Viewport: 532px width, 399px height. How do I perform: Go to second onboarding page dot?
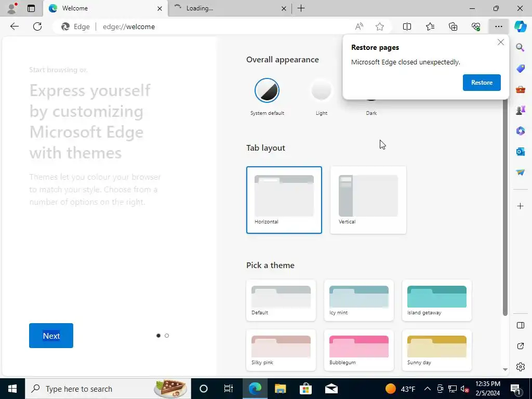tap(167, 336)
